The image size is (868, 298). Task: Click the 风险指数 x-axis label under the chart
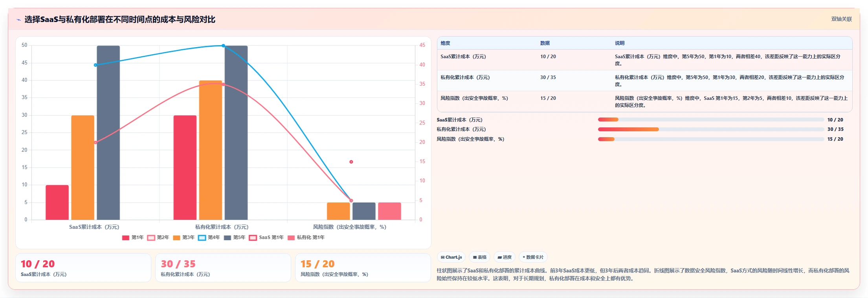coord(350,227)
